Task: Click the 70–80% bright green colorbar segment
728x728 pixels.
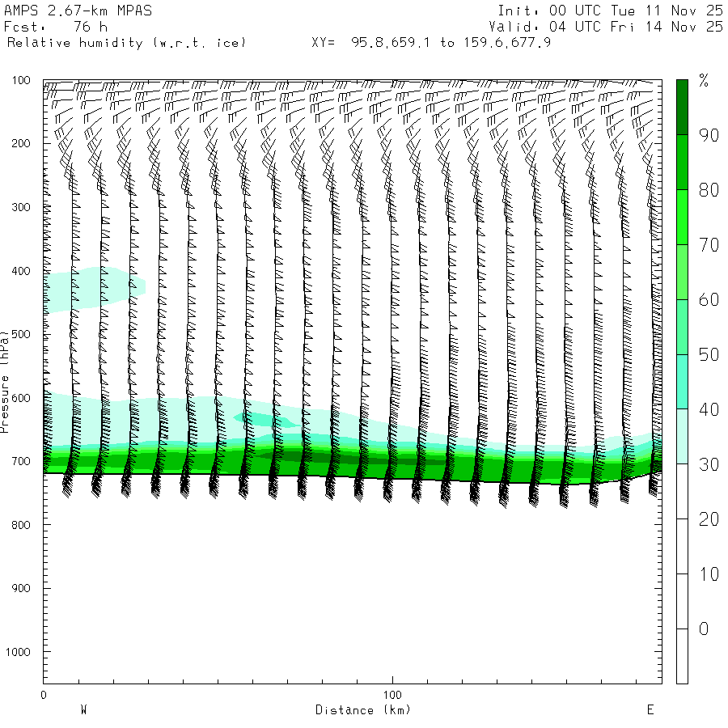Action: pyautogui.click(x=682, y=218)
